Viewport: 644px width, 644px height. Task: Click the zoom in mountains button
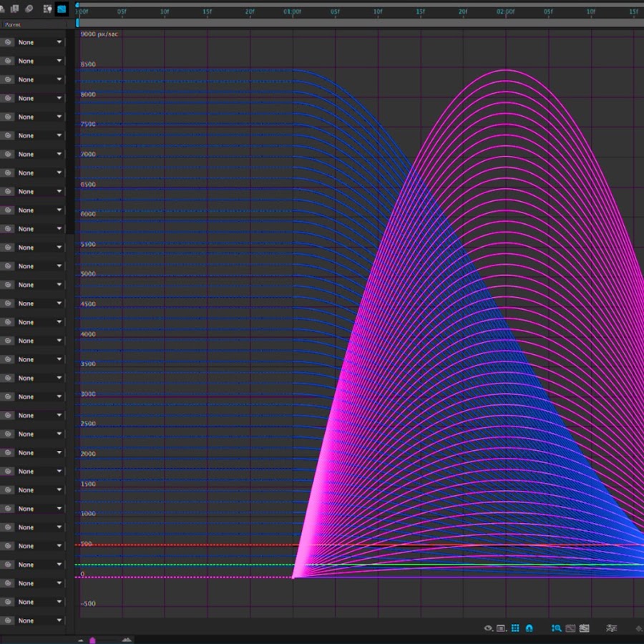click(127, 640)
